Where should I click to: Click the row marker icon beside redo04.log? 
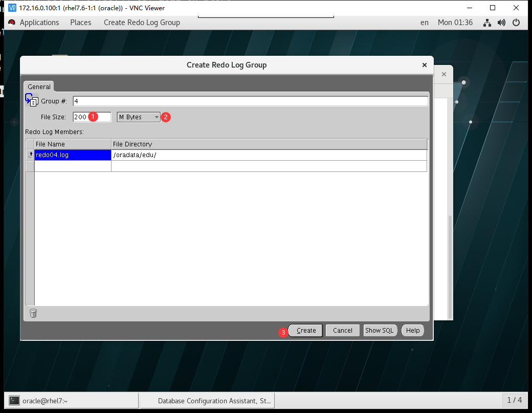[30, 155]
